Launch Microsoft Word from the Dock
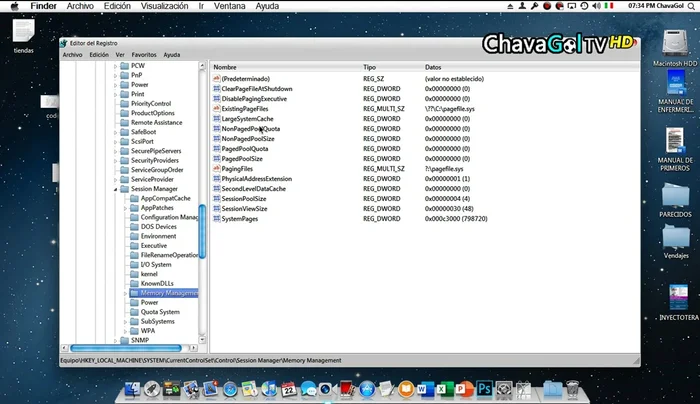700x404 pixels. click(424, 389)
